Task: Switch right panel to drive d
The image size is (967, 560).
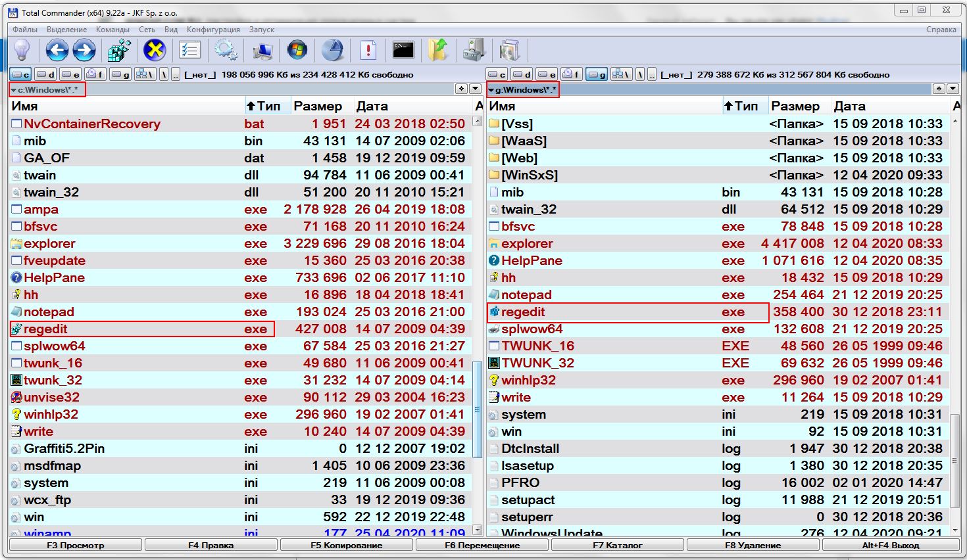Action: [x=522, y=74]
